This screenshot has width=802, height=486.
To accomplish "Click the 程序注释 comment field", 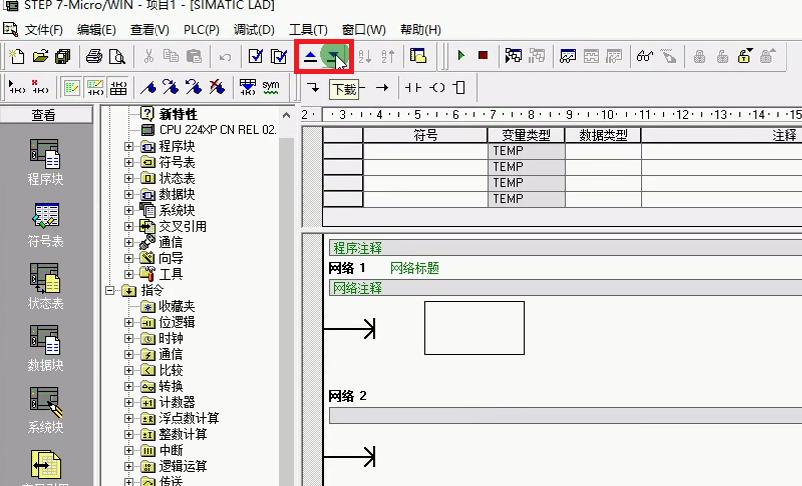I will [x=565, y=248].
